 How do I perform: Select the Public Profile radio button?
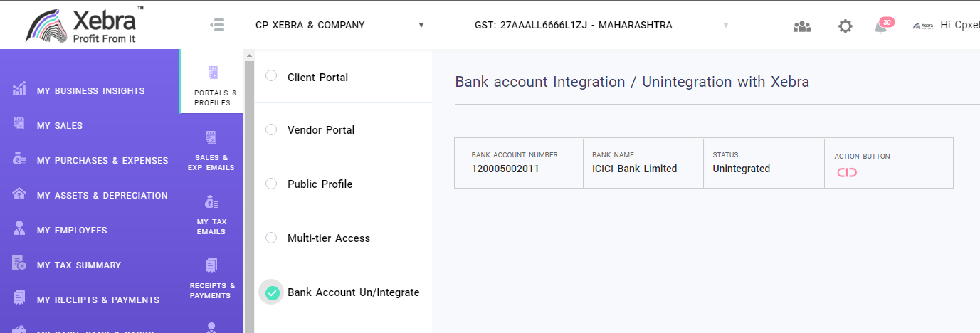(271, 184)
